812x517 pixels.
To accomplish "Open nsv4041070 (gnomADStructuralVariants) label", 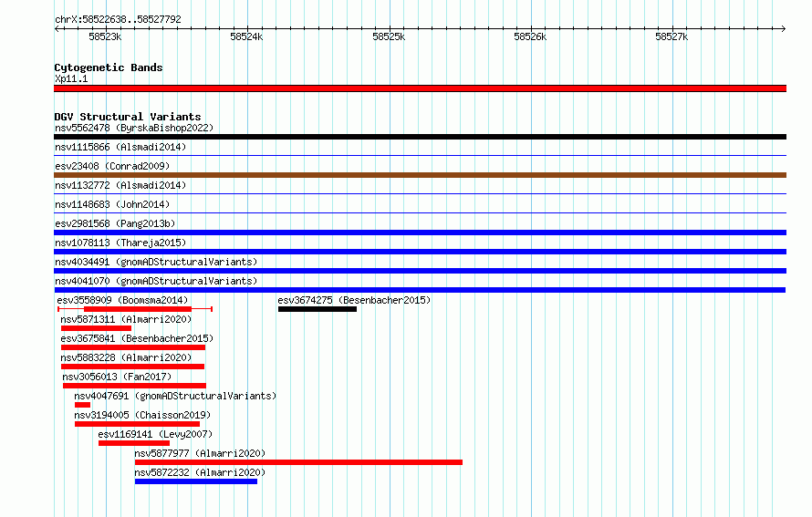I will pos(156,281).
